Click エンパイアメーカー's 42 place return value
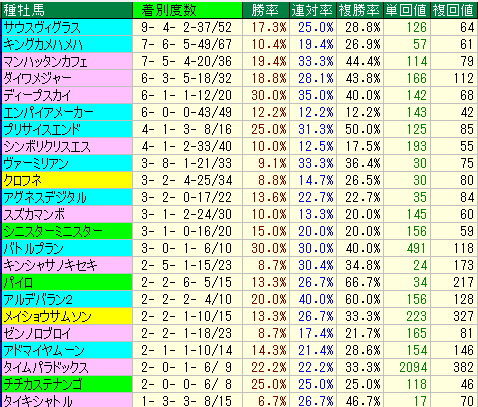 pyautogui.click(x=467, y=112)
